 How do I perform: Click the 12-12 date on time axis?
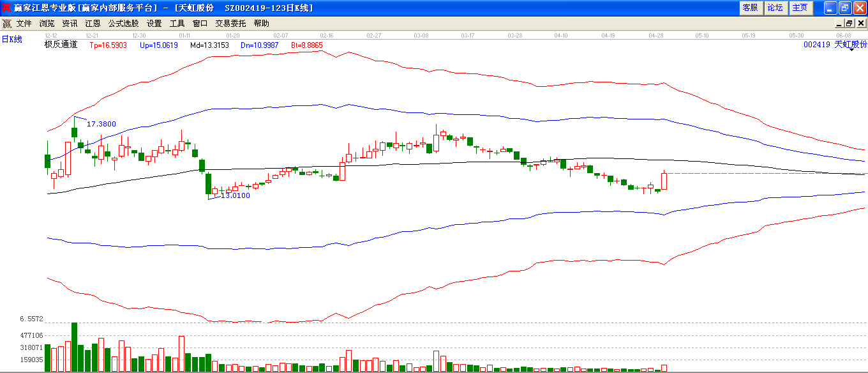point(51,35)
